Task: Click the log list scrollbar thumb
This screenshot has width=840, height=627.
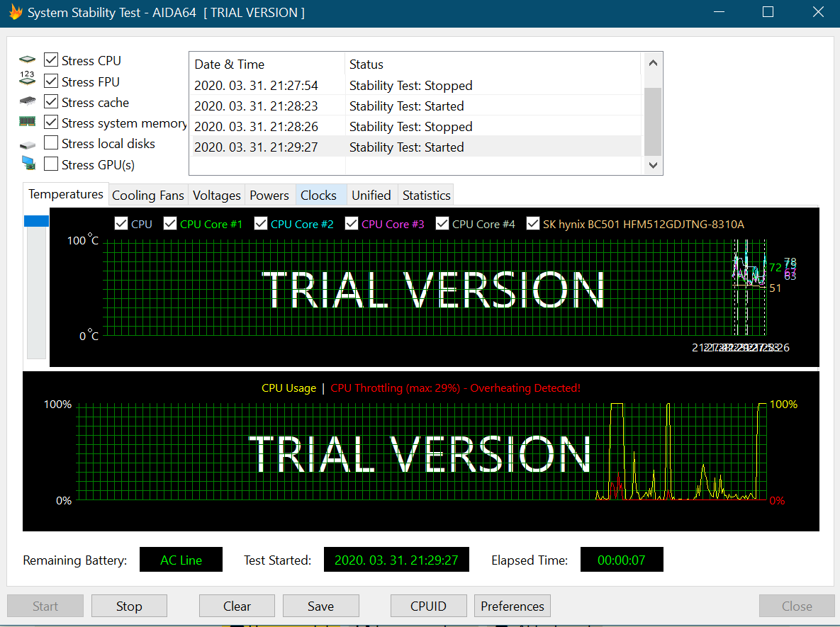Action: [x=652, y=122]
